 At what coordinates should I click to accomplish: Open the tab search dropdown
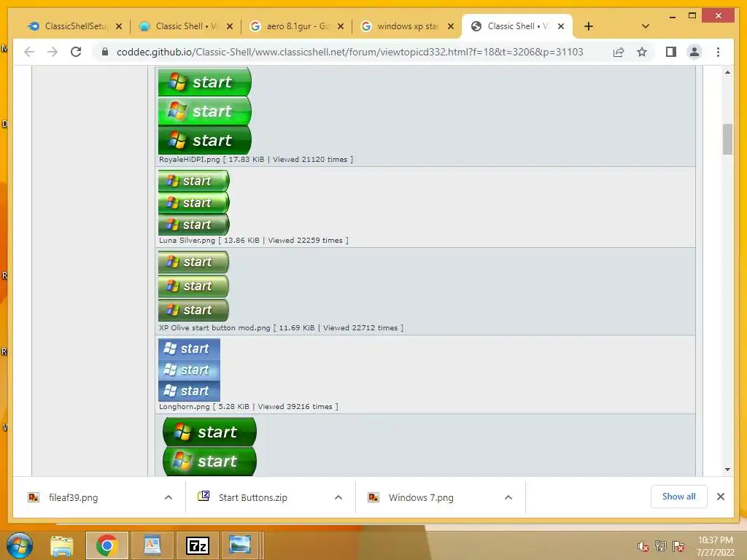click(646, 26)
